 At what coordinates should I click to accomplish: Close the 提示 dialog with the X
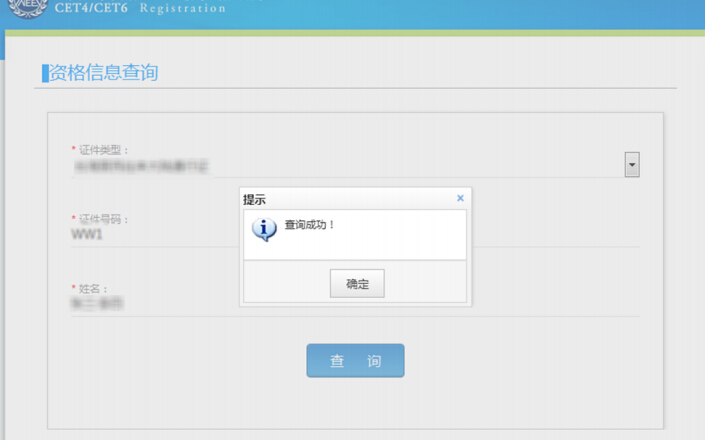(x=460, y=198)
